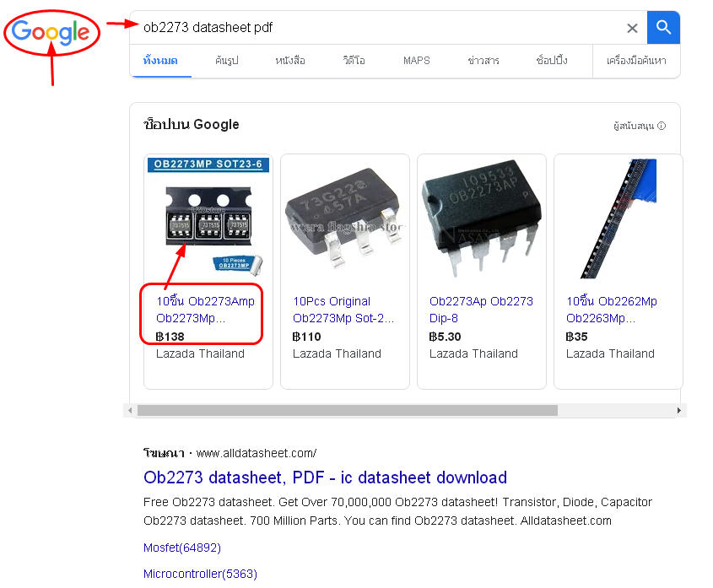Open the 73G22 SOT chip product image

[345, 218]
